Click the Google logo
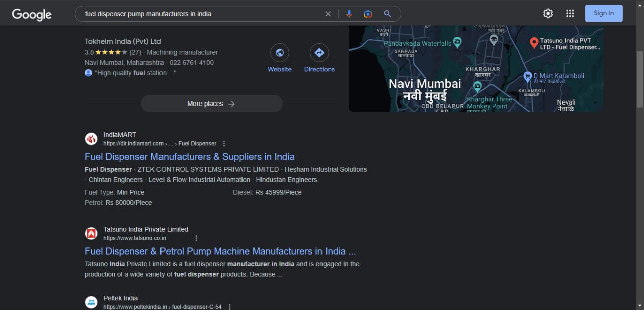644x310 pixels. (x=32, y=14)
